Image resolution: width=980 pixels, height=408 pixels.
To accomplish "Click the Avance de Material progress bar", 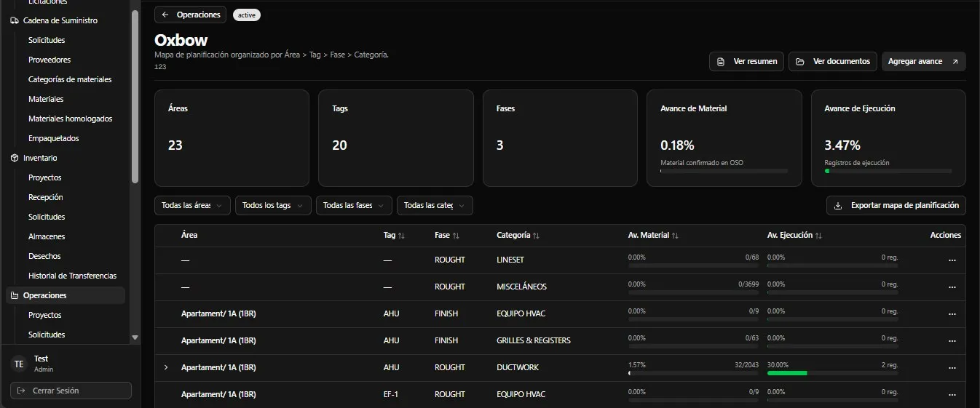I will pyautogui.click(x=724, y=171).
